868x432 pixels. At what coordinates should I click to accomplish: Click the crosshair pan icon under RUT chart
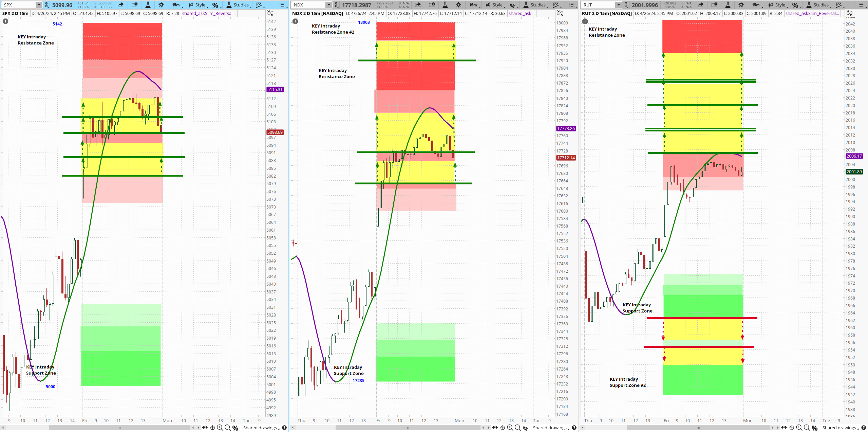(x=792, y=428)
